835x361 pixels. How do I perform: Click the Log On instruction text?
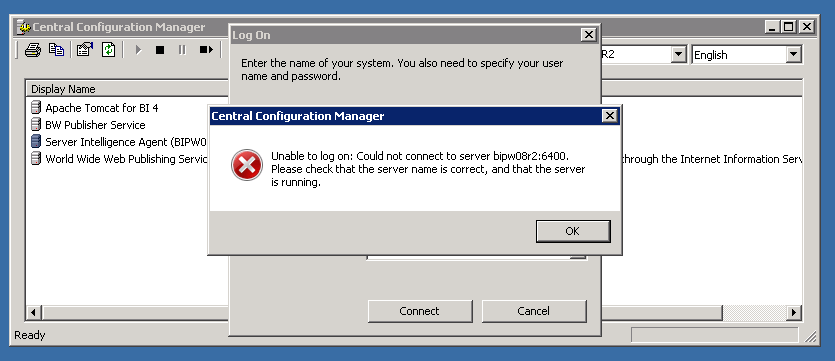tap(402, 69)
